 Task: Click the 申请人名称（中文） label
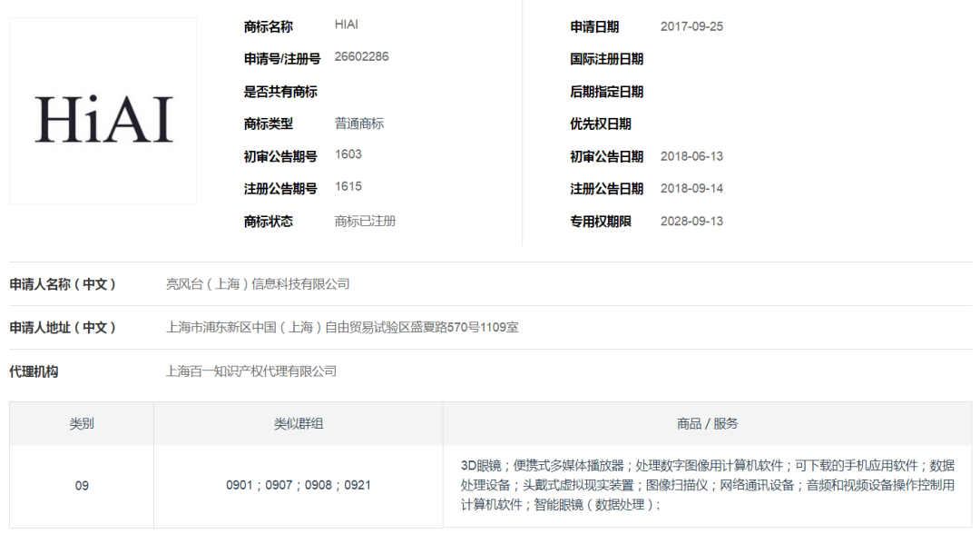click(63, 284)
